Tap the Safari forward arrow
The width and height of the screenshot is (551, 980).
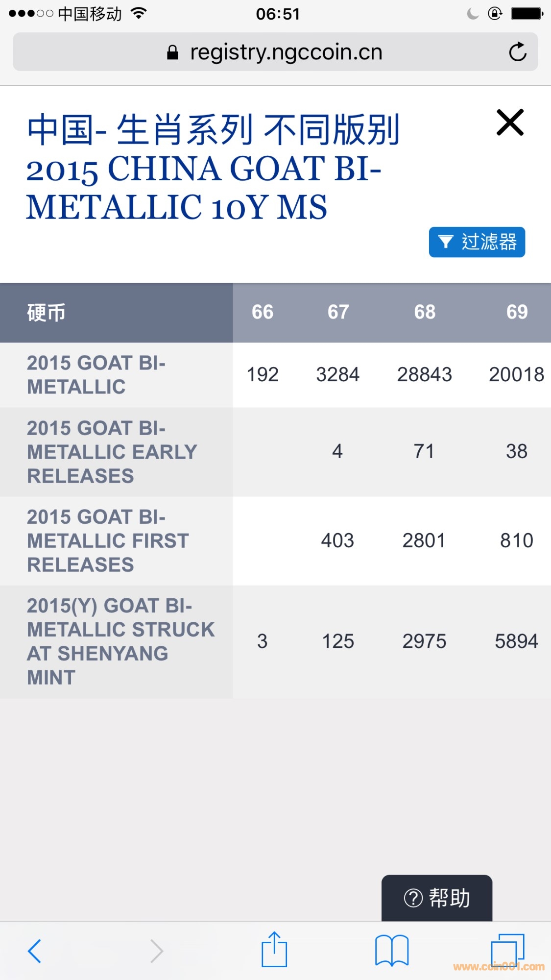click(156, 951)
